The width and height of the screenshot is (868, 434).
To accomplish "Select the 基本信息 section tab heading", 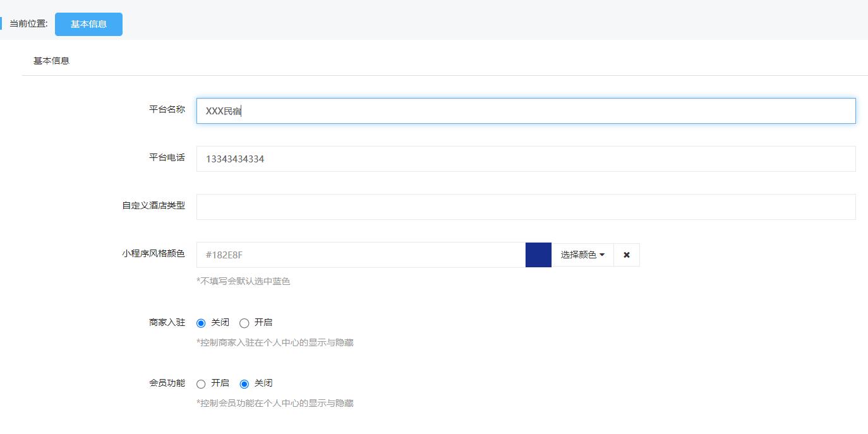I will click(x=51, y=61).
